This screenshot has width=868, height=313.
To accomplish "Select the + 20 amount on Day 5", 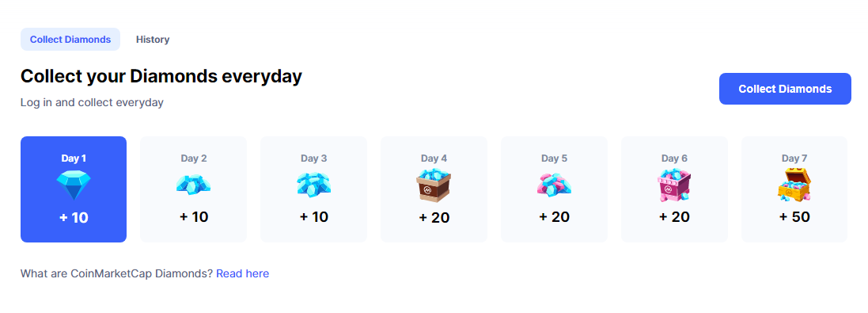I will 554,216.
